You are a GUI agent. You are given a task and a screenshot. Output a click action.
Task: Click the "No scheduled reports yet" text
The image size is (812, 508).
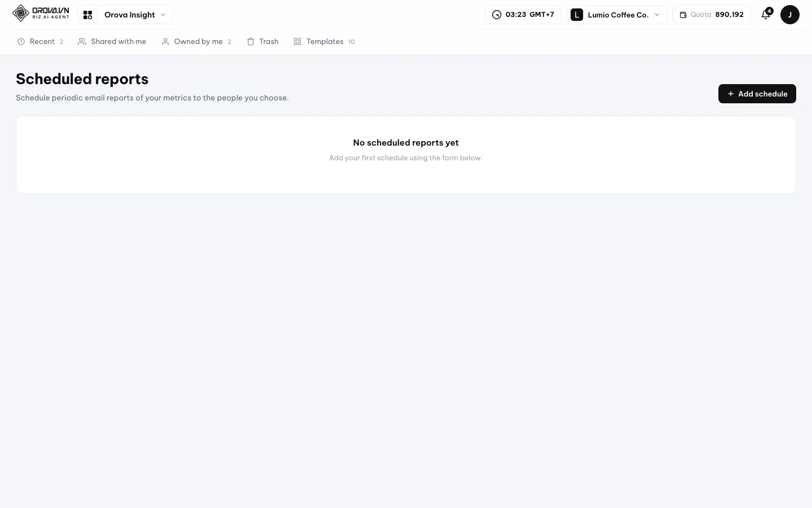click(406, 143)
